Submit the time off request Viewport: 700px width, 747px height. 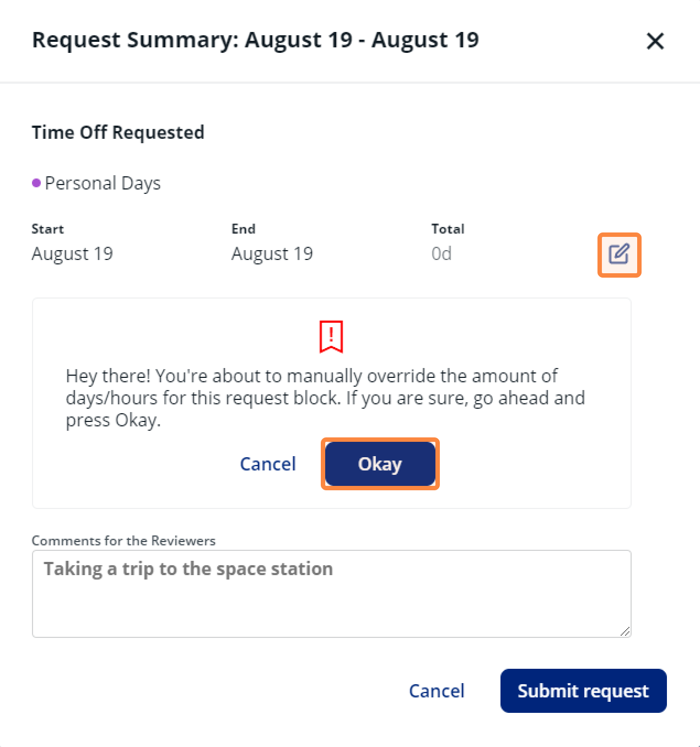[583, 691]
